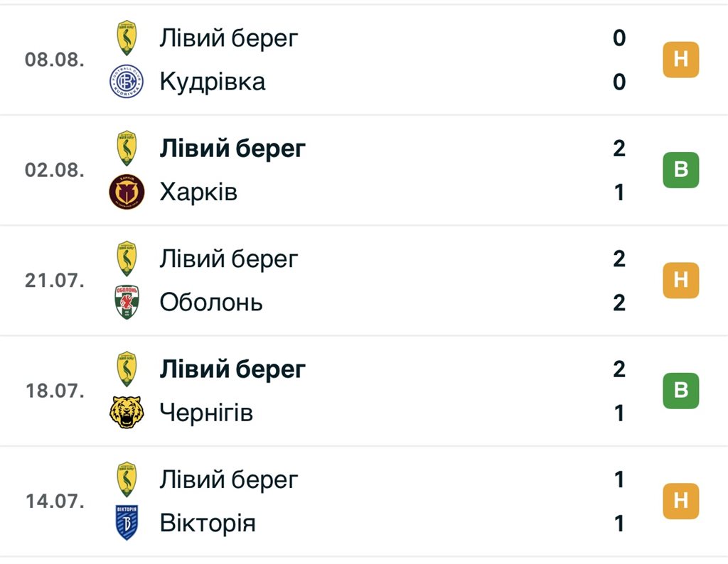Click the green B badge for 02.08 match
728x564 pixels.
click(x=680, y=170)
